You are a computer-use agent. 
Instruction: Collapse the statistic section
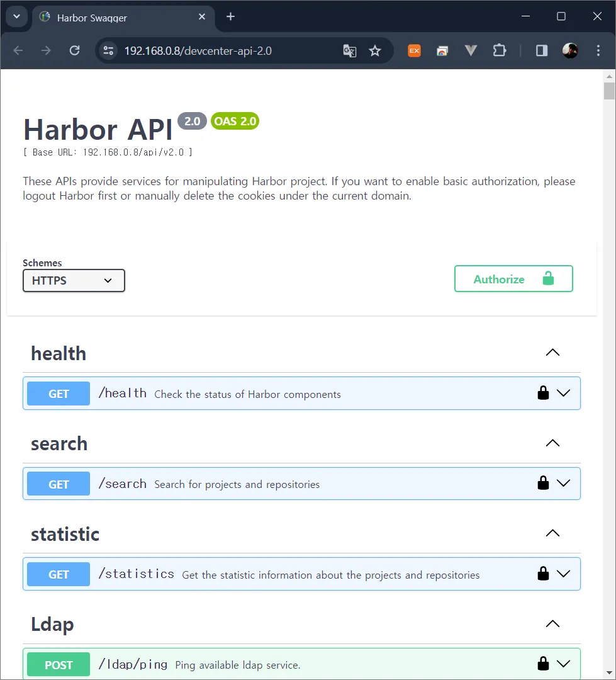pyautogui.click(x=552, y=533)
